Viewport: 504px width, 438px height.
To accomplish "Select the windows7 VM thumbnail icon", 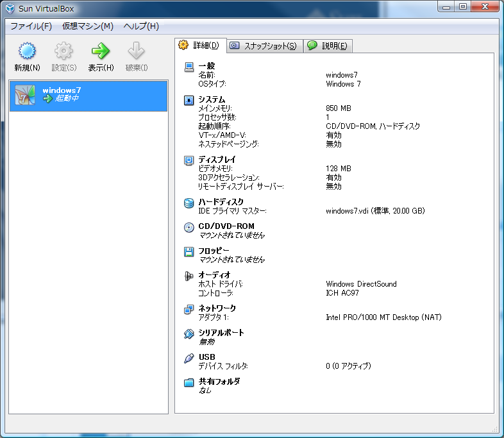I will point(25,95).
